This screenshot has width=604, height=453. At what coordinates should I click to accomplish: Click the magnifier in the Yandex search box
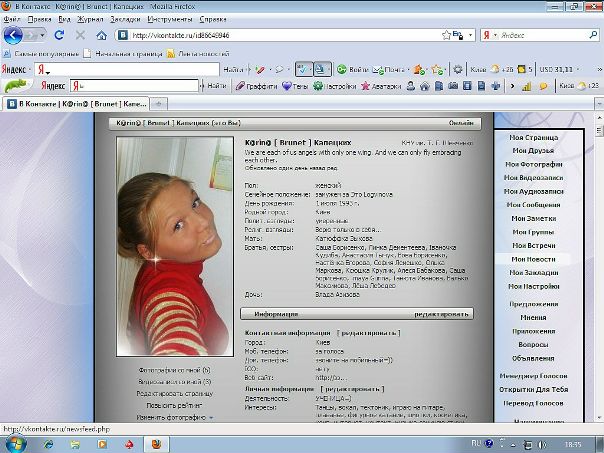pyautogui.click(x=593, y=35)
